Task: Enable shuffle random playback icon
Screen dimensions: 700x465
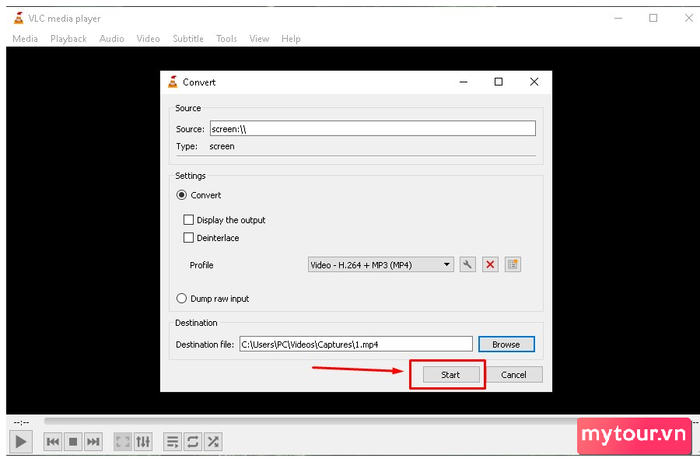Action: tap(213, 441)
